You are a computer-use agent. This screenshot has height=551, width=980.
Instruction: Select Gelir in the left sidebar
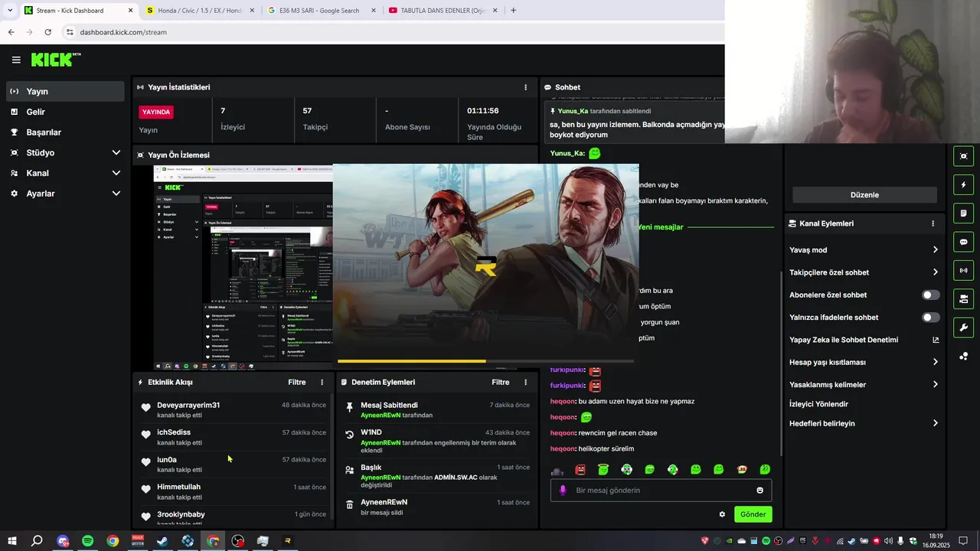(x=65, y=112)
